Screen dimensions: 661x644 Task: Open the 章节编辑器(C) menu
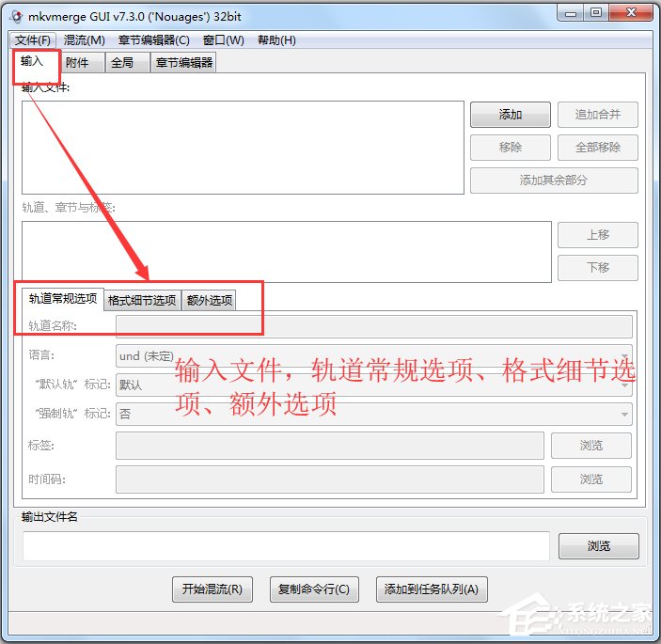pos(153,40)
